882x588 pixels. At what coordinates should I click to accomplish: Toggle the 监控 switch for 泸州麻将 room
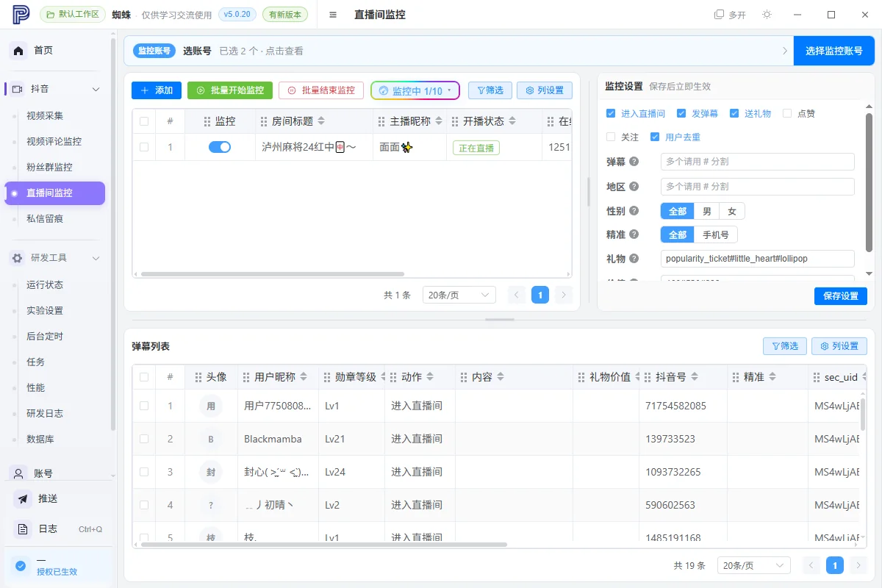pyautogui.click(x=220, y=147)
